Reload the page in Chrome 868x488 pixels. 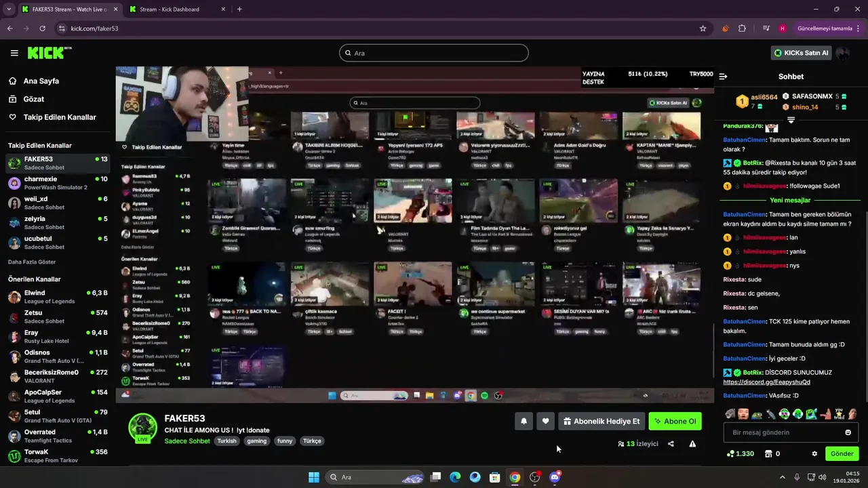coord(42,28)
